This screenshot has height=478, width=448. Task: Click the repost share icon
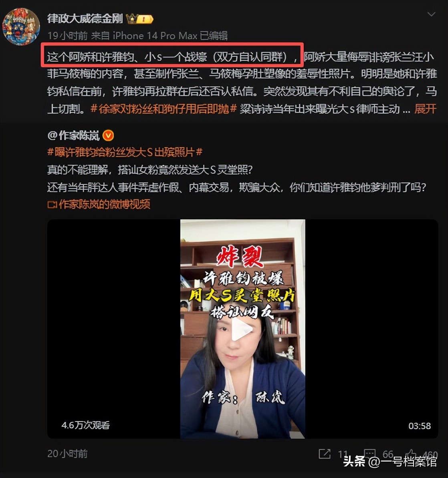click(x=324, y=454)
